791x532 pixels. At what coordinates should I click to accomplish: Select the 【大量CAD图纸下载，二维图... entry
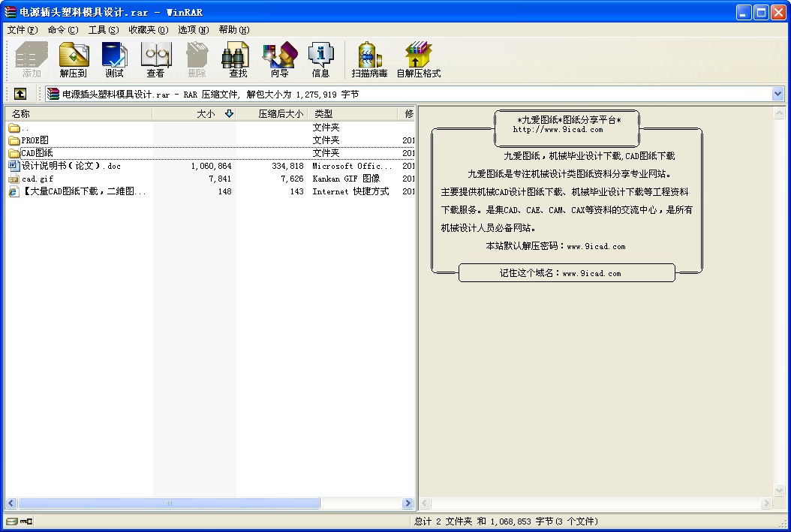(x=84, y=191)
